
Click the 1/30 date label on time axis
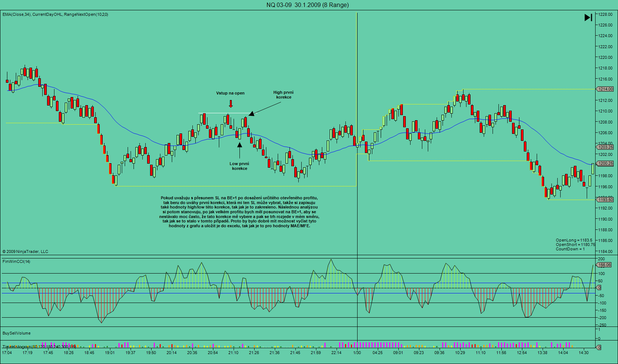(x=357, y=353)
